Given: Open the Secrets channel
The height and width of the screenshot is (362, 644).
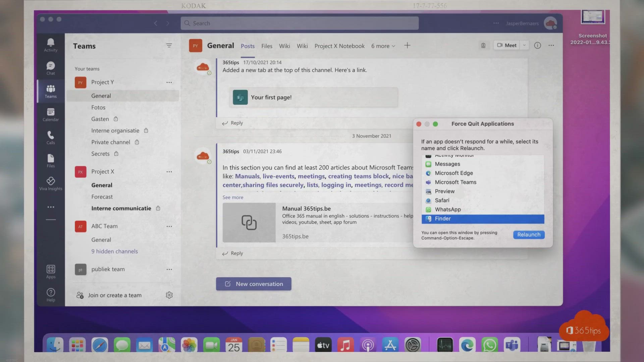Looking at the screenshot, I should click(100, 154).
